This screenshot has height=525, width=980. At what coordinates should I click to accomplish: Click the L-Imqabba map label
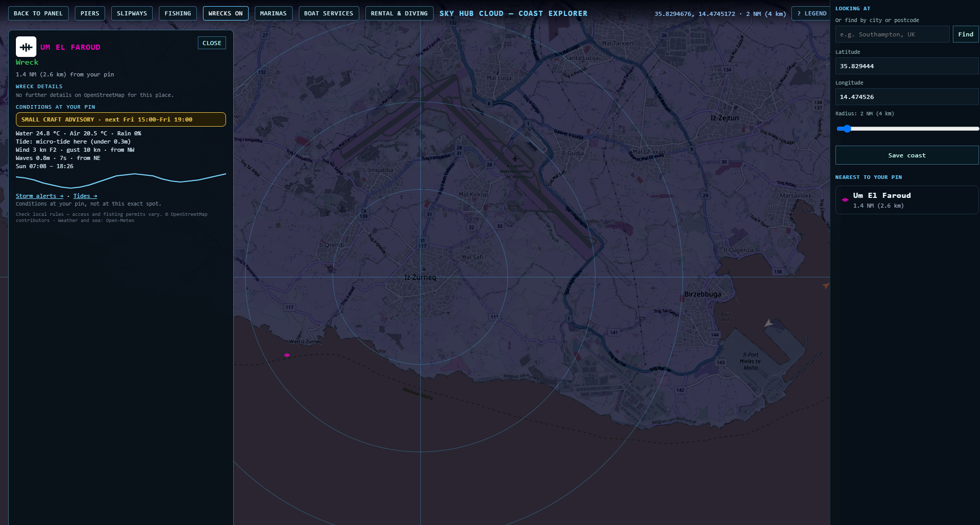tap(378, 170)
